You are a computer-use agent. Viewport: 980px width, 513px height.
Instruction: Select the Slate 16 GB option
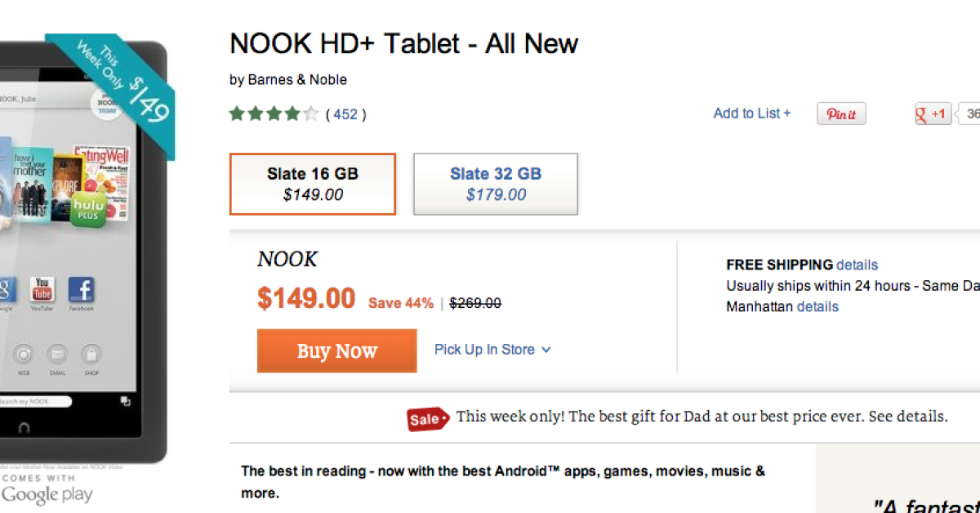[313, 184]
